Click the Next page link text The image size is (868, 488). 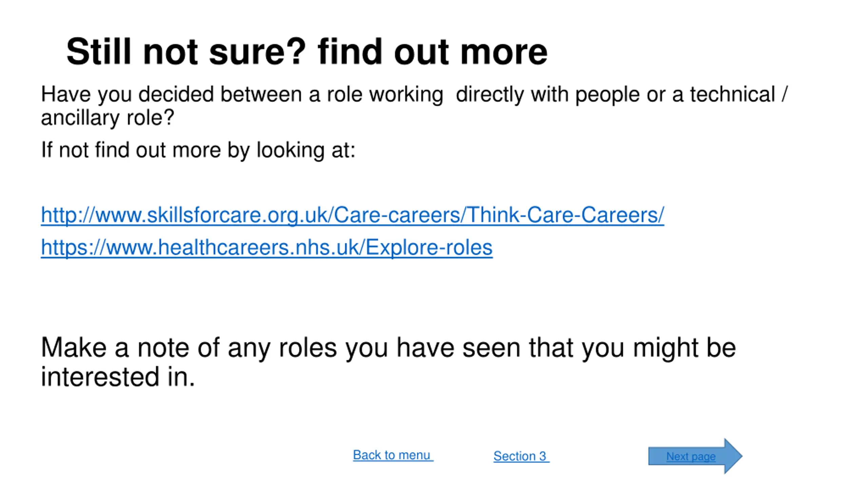pos(691,456)
